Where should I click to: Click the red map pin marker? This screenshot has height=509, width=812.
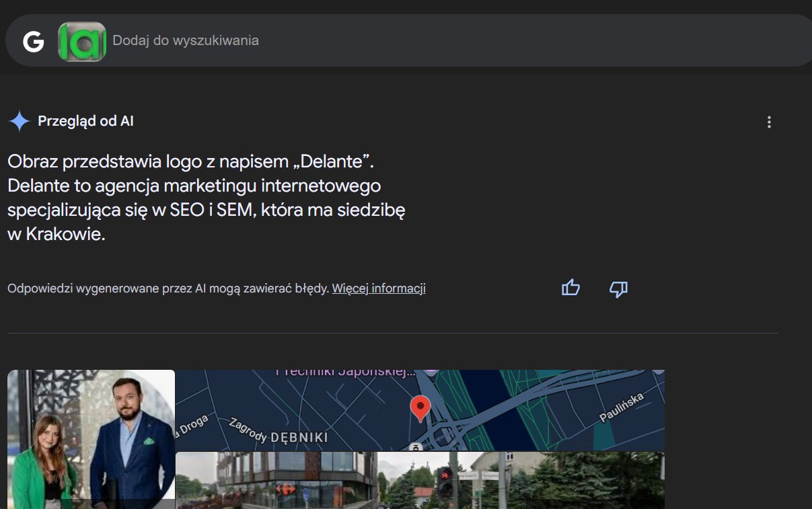pyautogui.click(x=420, y=406)
